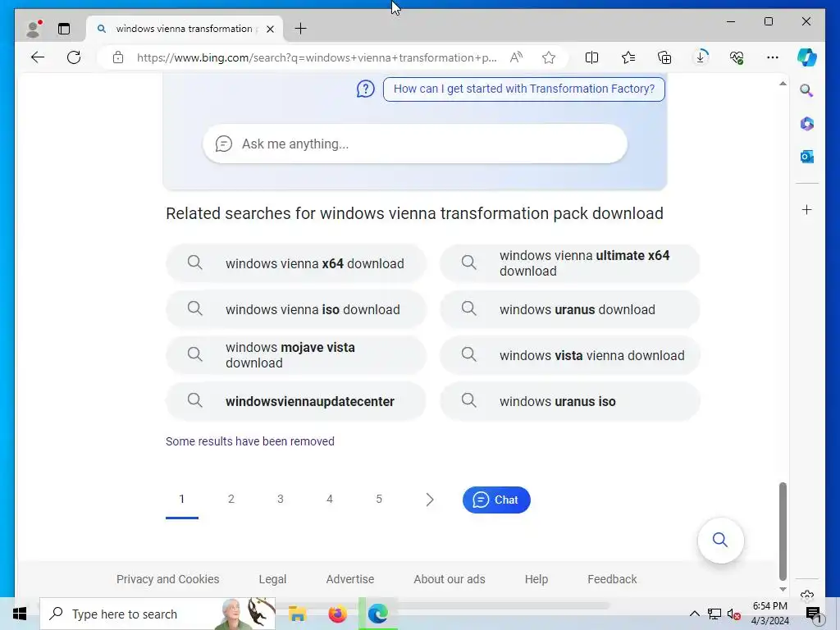The image size is (840, 630).
Task: Show hidden system tray icons chevron
Action: pos(694,614)
